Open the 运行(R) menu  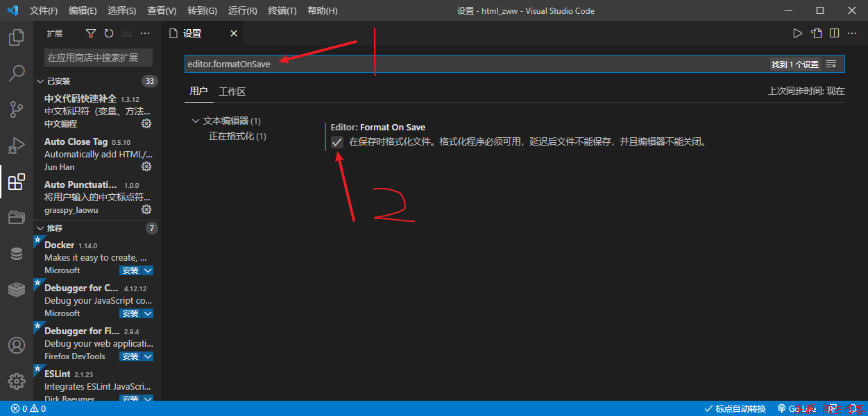243,10
